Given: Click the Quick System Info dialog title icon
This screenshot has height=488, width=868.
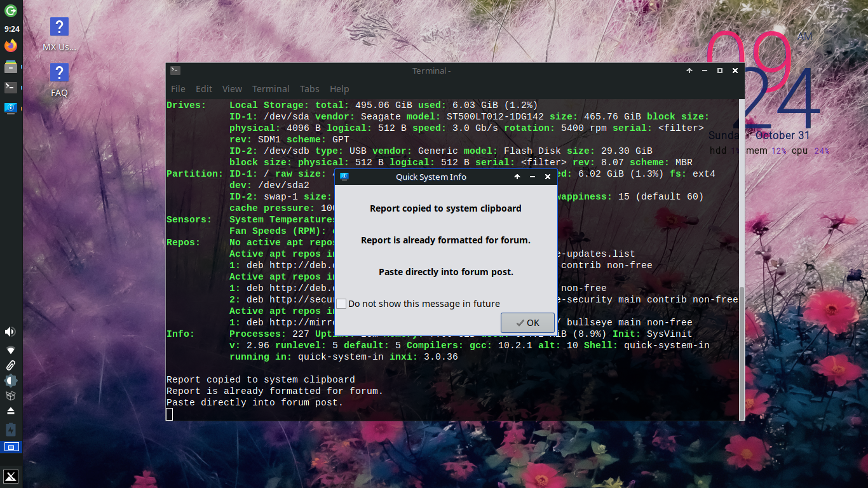Looking at the screenshot, I should click(x=344, y=177).
